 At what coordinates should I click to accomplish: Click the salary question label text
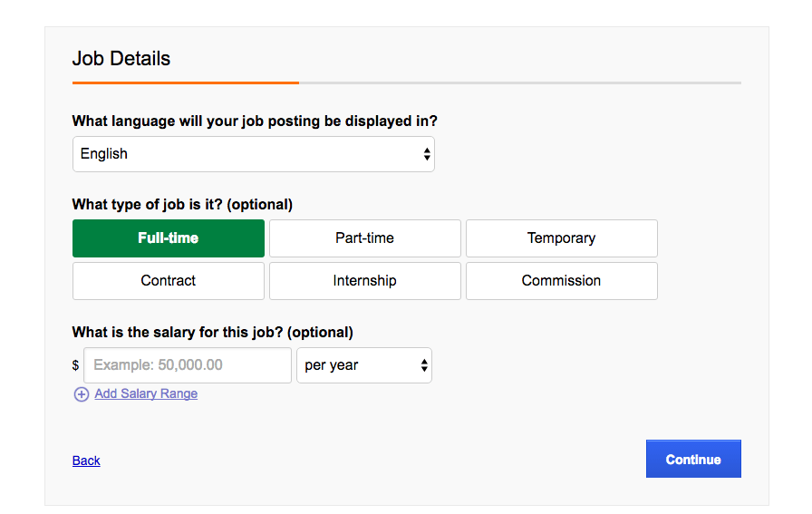pyautogui.click(x=212, y=332)
